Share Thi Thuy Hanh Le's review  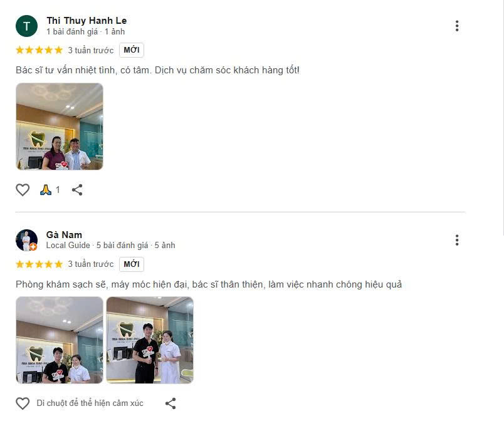pos(77,190)
